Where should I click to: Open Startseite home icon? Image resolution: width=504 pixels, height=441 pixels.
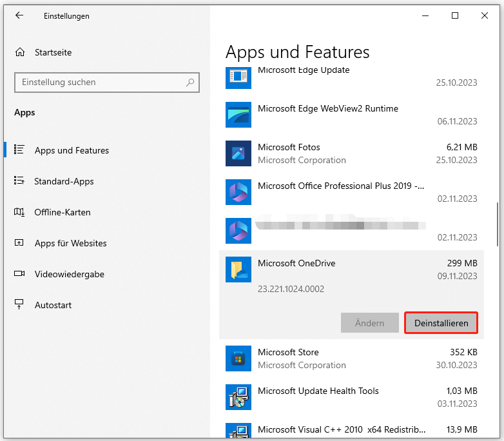click(21, 52)
